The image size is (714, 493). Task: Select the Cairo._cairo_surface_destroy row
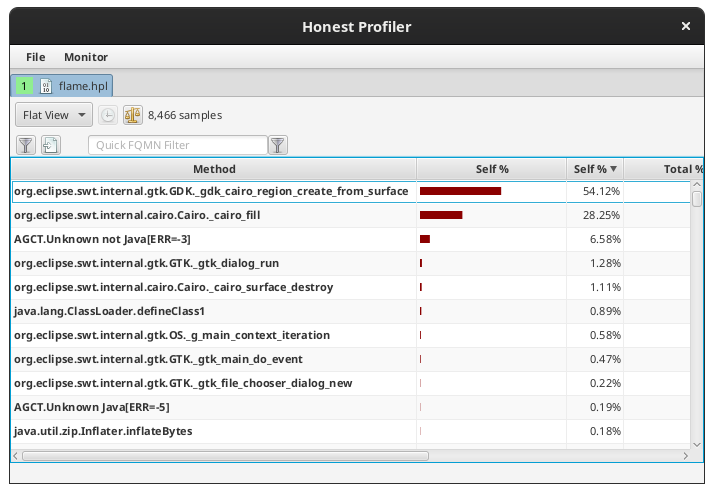click(x=351, y=288)
